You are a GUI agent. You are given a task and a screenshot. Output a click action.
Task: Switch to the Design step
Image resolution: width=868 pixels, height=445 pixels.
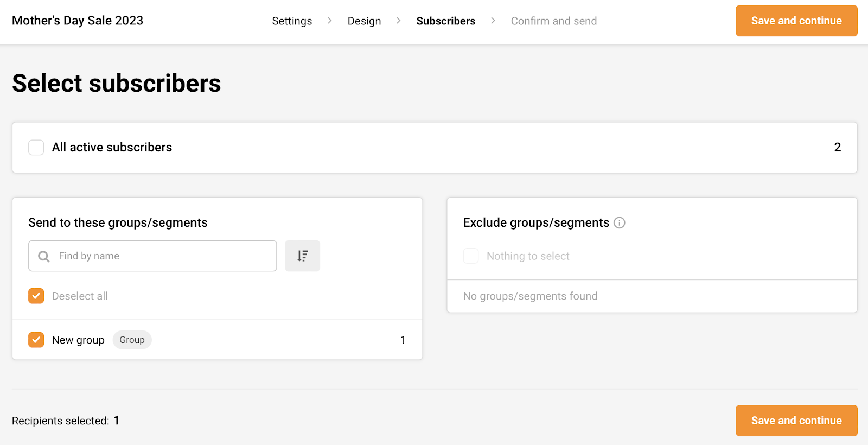[364, 21]
